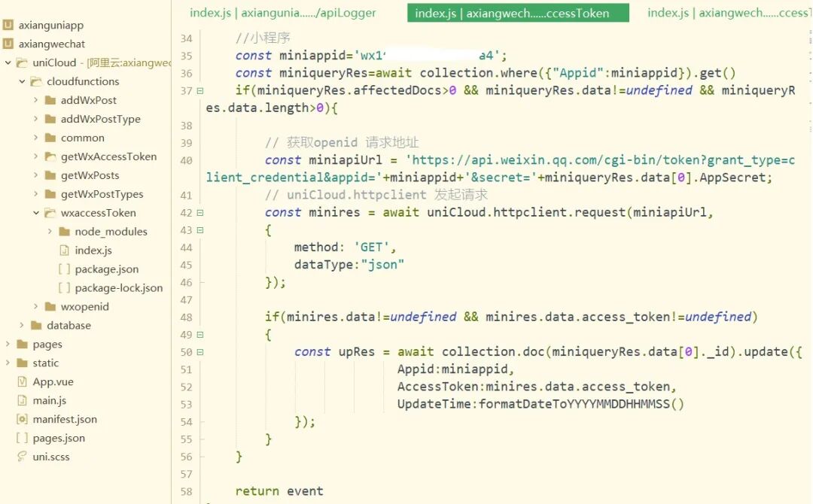The height and width of the screenshot is (504, 813).
Task: Fold code block at line 37
Action: (x=200, y=91)
